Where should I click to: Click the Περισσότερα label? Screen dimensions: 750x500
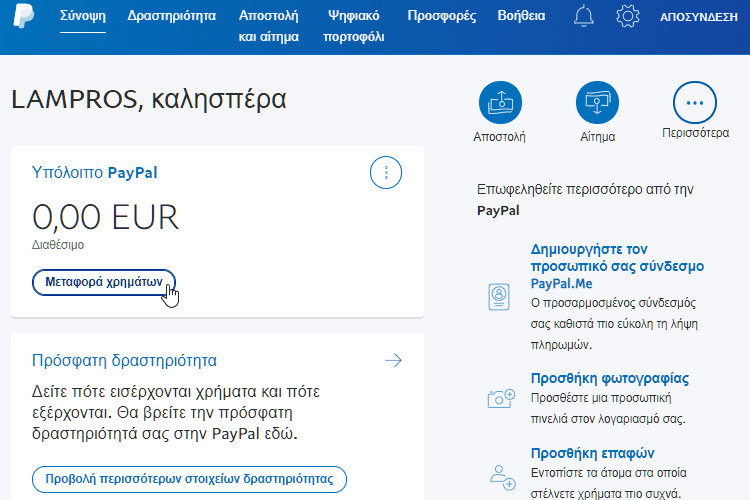695,133
